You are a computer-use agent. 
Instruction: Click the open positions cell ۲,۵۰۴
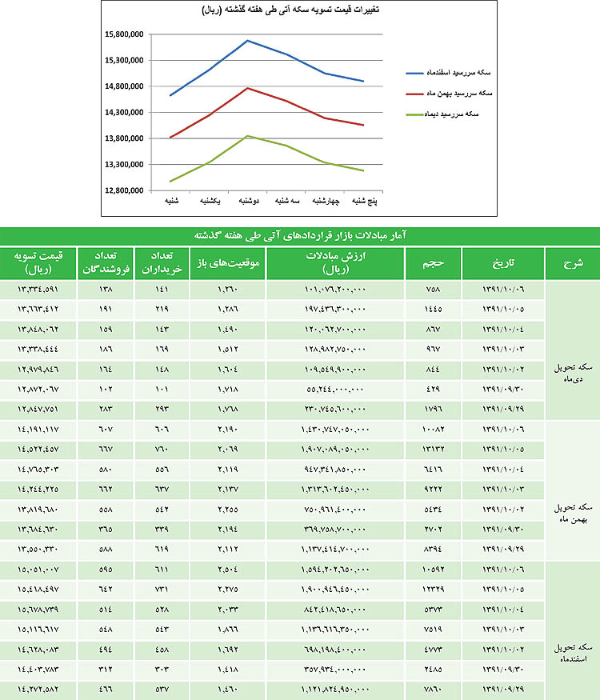tap(228, 570)
